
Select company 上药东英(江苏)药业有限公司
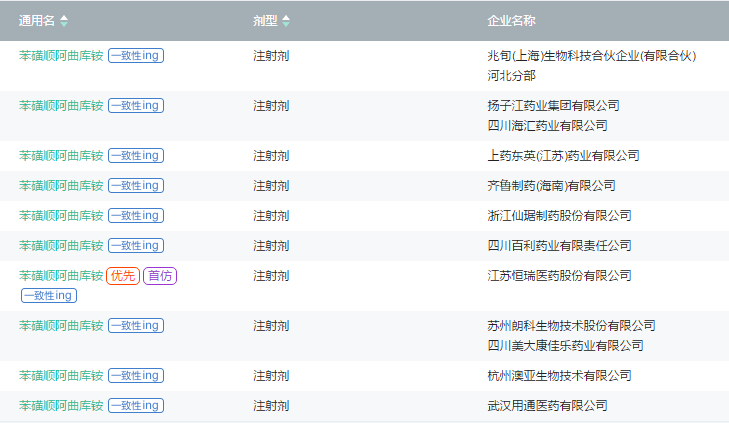point(563,156)
